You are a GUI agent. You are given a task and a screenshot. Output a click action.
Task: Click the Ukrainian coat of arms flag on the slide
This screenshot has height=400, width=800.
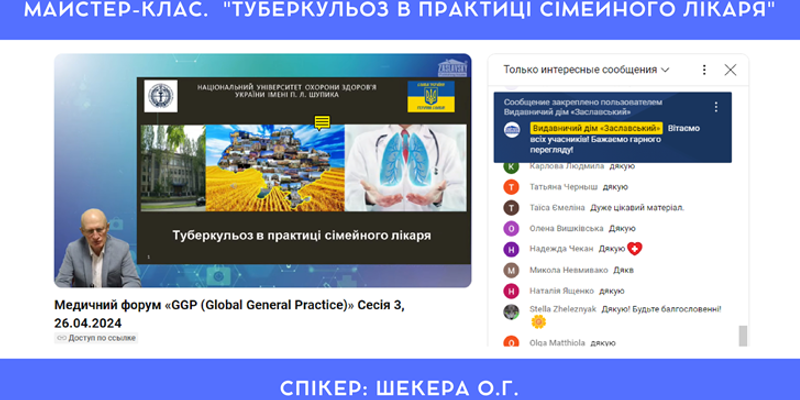click(431, 96)
